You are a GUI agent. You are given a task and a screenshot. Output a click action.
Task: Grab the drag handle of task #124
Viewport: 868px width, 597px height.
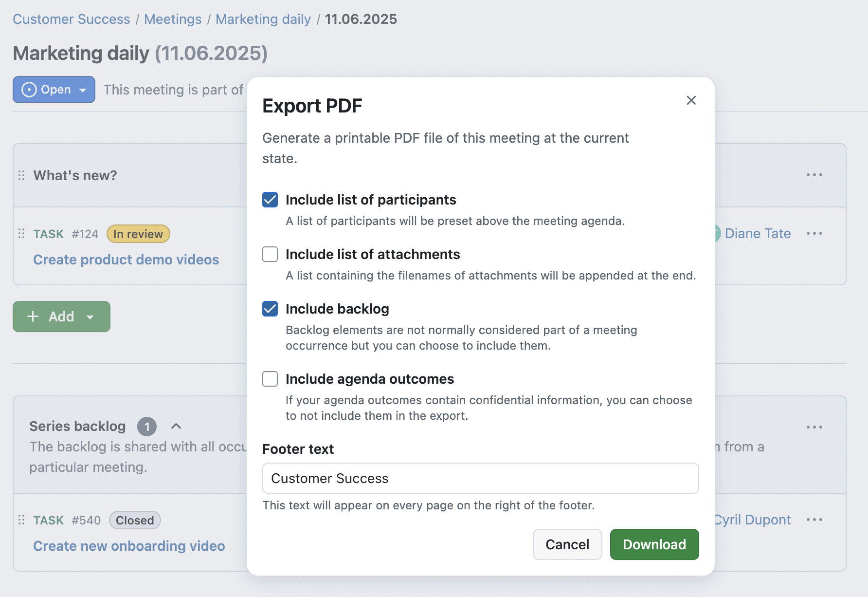(20, 234)
